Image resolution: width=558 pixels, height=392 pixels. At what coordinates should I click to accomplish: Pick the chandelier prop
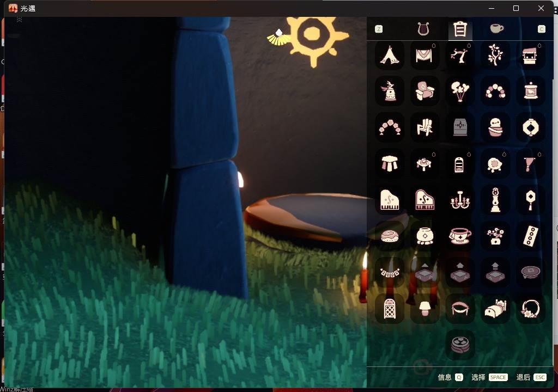(459, 200)
